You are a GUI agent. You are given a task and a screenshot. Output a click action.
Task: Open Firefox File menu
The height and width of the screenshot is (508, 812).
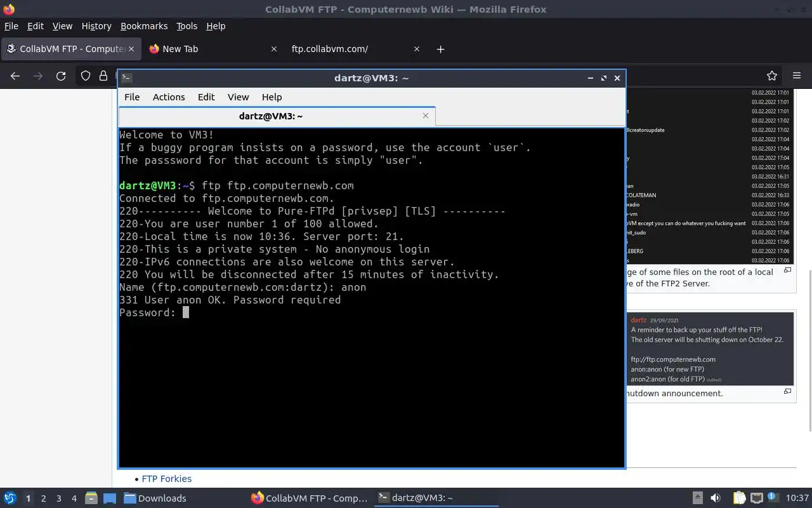(x=11, y=26)
